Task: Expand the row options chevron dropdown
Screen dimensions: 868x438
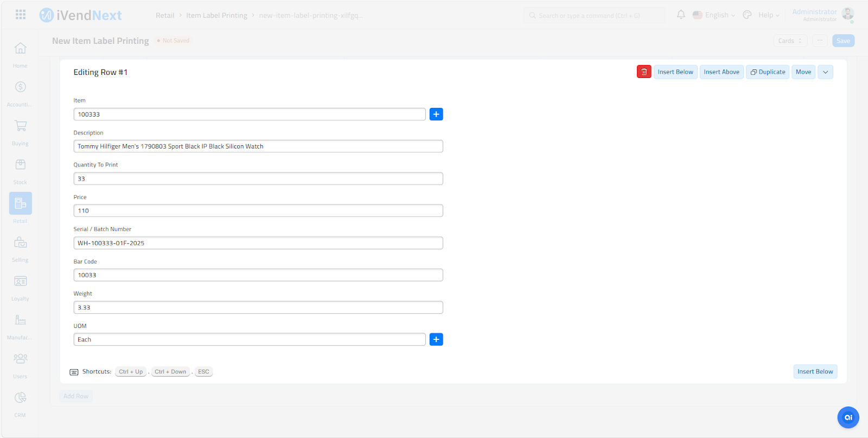Action: [x=825, y=72]
